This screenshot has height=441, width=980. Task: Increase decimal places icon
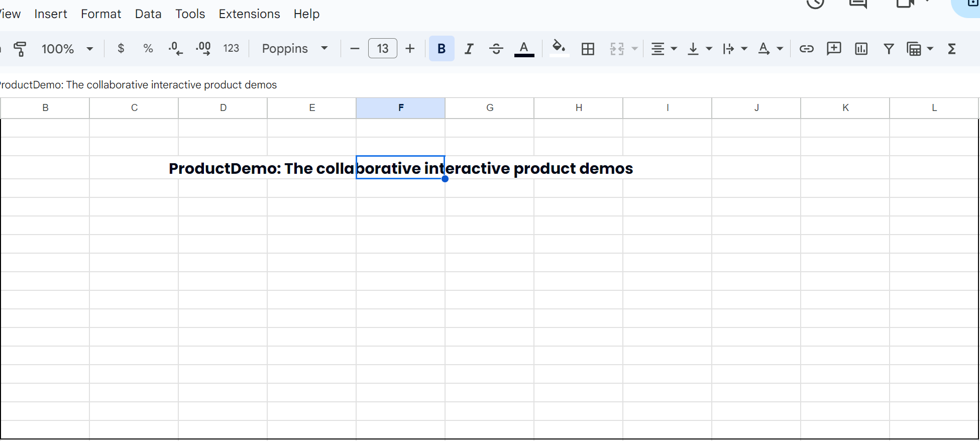(203, 48)
